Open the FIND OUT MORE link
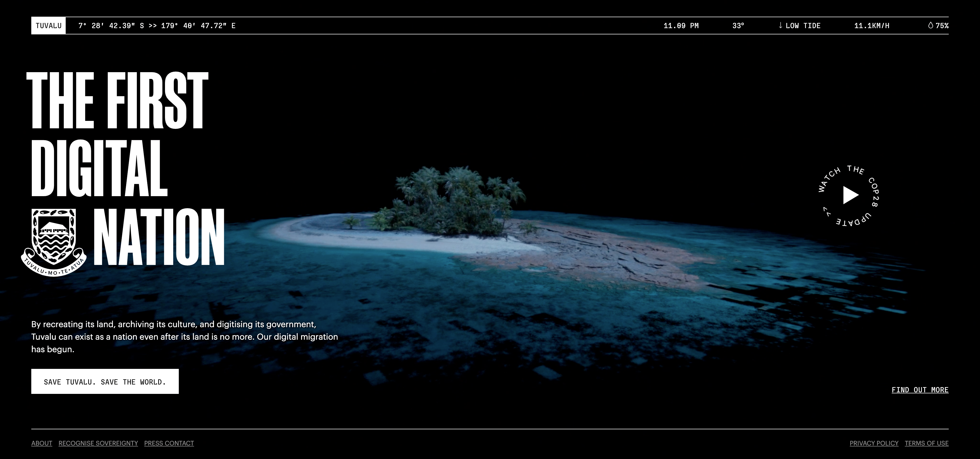Image resolution: width=980 pixels, height=459 pixels. click(920, 390)
